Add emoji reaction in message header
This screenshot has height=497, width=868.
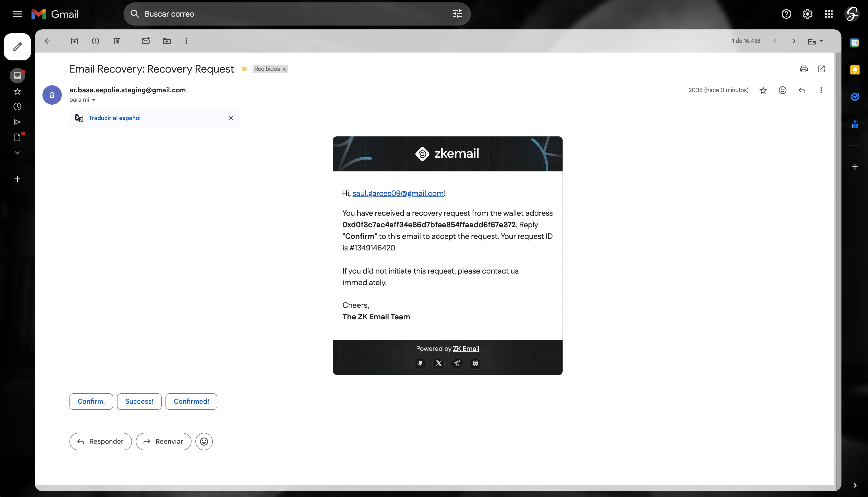pyautogui.click(x=783, y=90)
